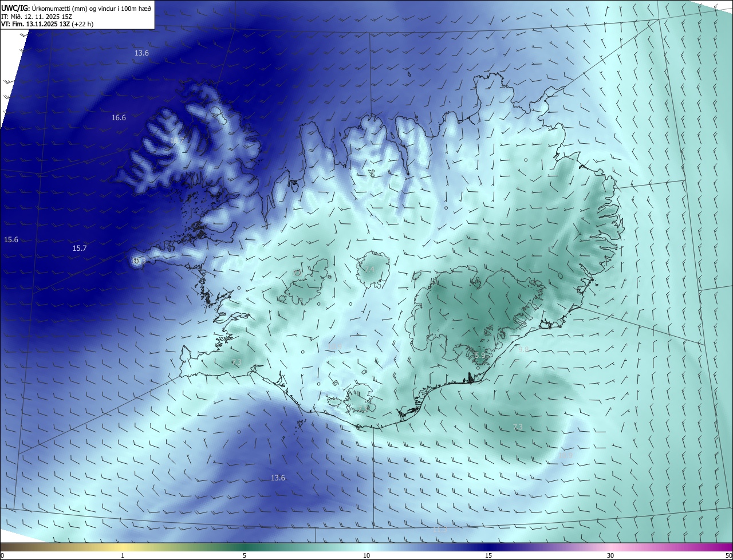This screenshot has width=733, height=560.
Task: Click the 13.6 value over the sea north of the Westfjords
Action: pyautogui.click(x=141, y=53)
